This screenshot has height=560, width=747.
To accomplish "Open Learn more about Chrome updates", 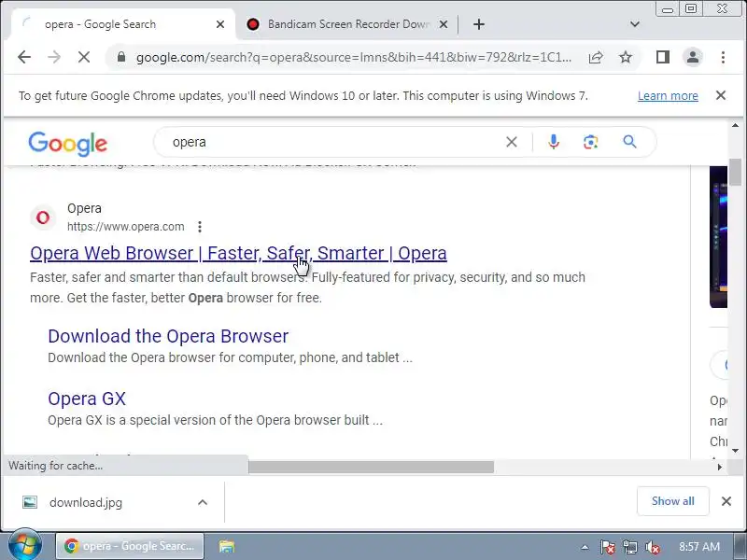I will pyautogui.click(x=668, y=96).
